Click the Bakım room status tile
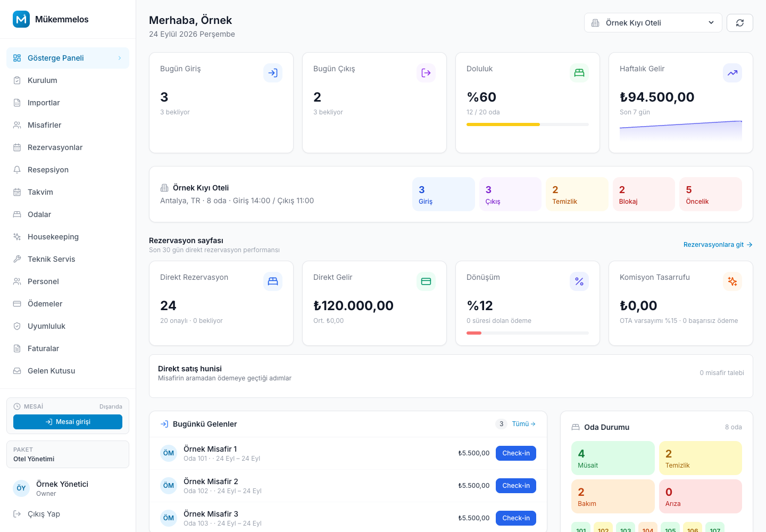This screenshot has width=766, height=532. pyautogui.click(x=613, y=496)
